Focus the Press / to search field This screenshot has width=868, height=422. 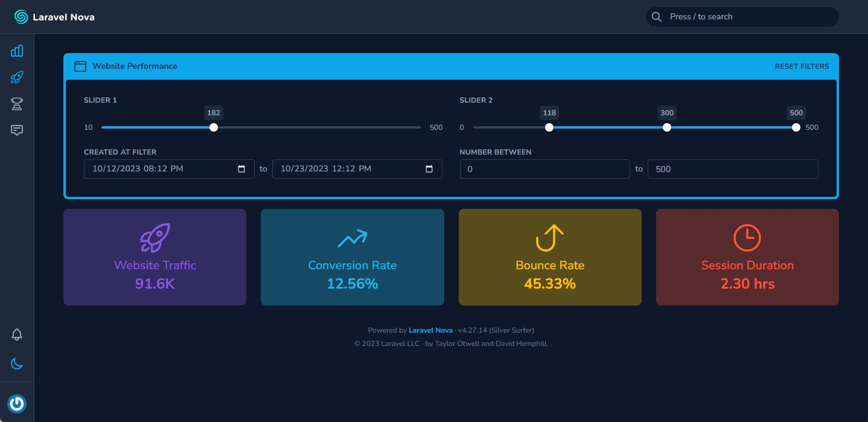[x=742, y=17]
